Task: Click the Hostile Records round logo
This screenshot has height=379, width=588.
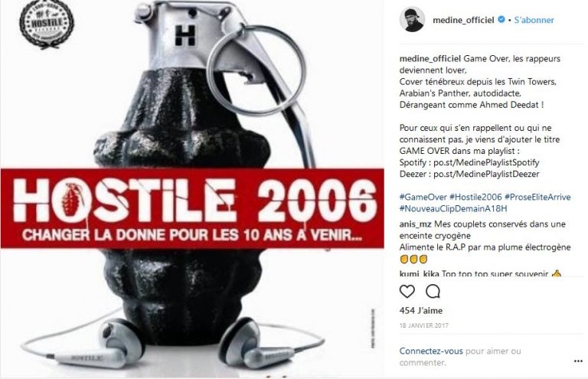Action: 47,25
